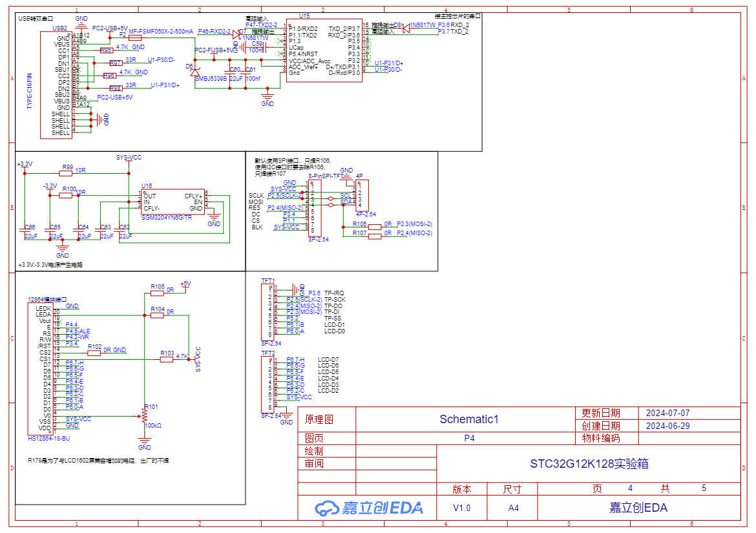Select the TFT1 header designator

pyautogui.click(x=268, y=280)
